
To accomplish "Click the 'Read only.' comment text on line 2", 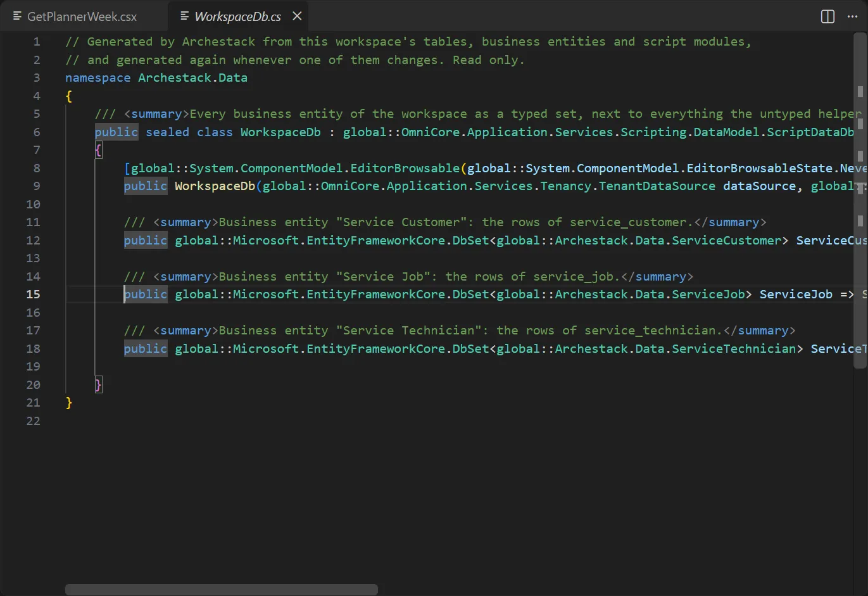I will point(489,60).
